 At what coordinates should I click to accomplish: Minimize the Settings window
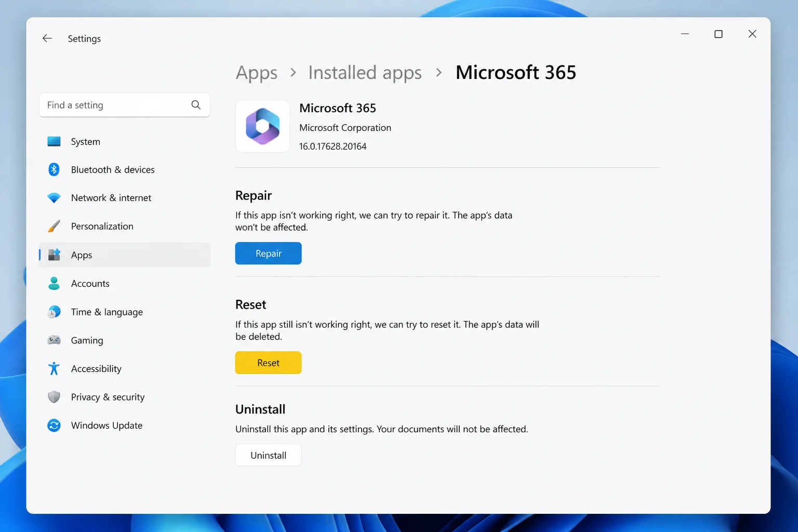[685, 34]
